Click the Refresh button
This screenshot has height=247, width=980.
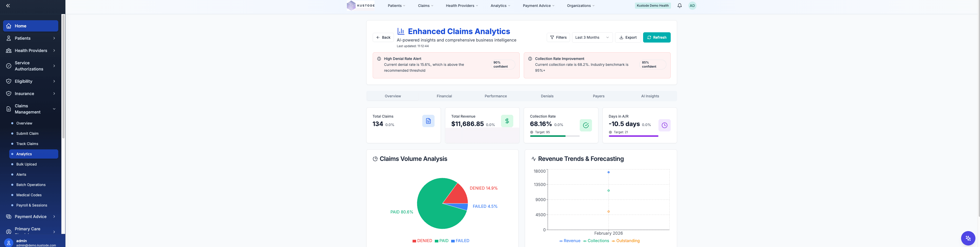(657, 37)
